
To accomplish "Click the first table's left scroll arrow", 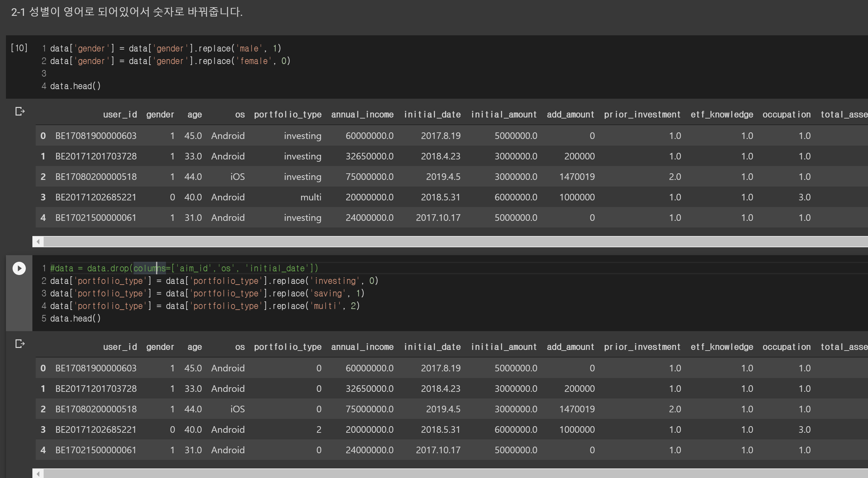I will [38, 241].
